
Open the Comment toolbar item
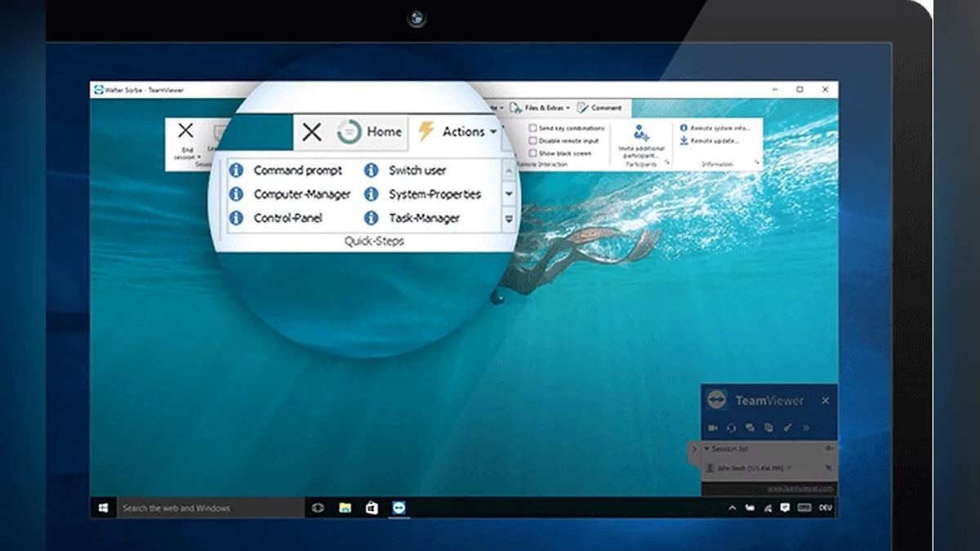[599, 108]
